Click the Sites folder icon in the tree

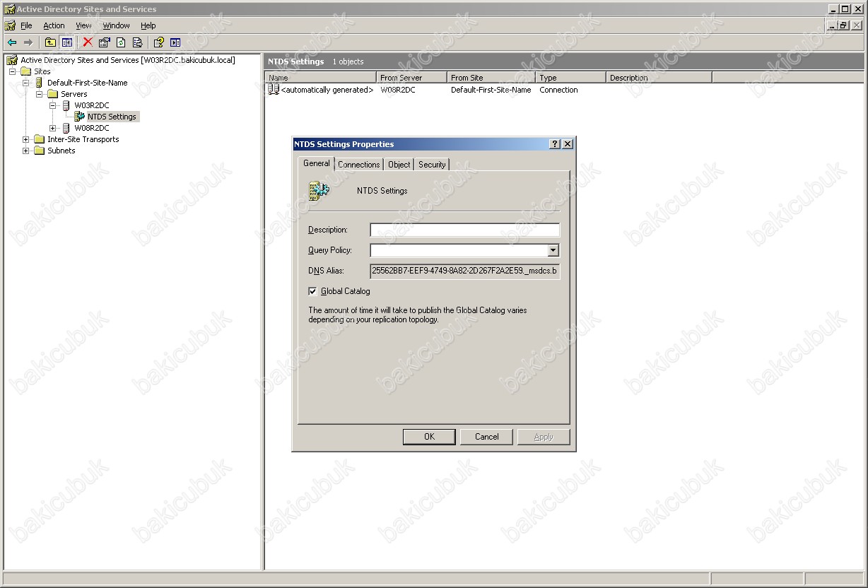point(26,71)
